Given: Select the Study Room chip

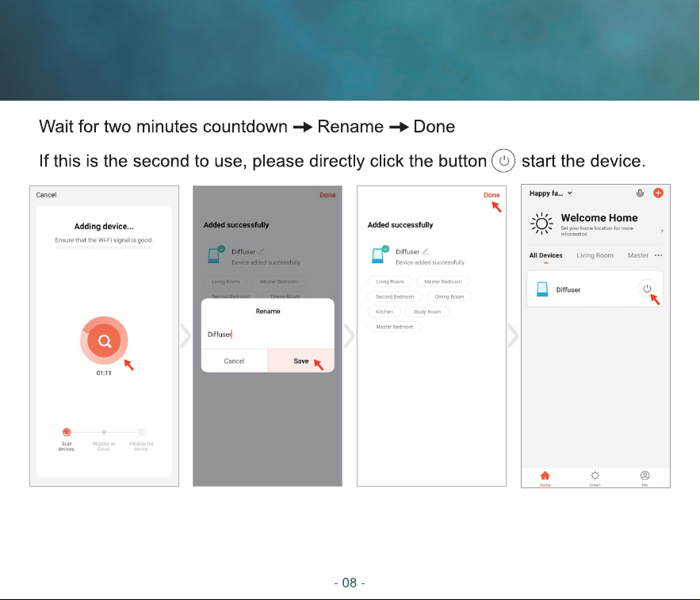Looking at the screenshot, I should pyautogui.click(x=427, y=311).
